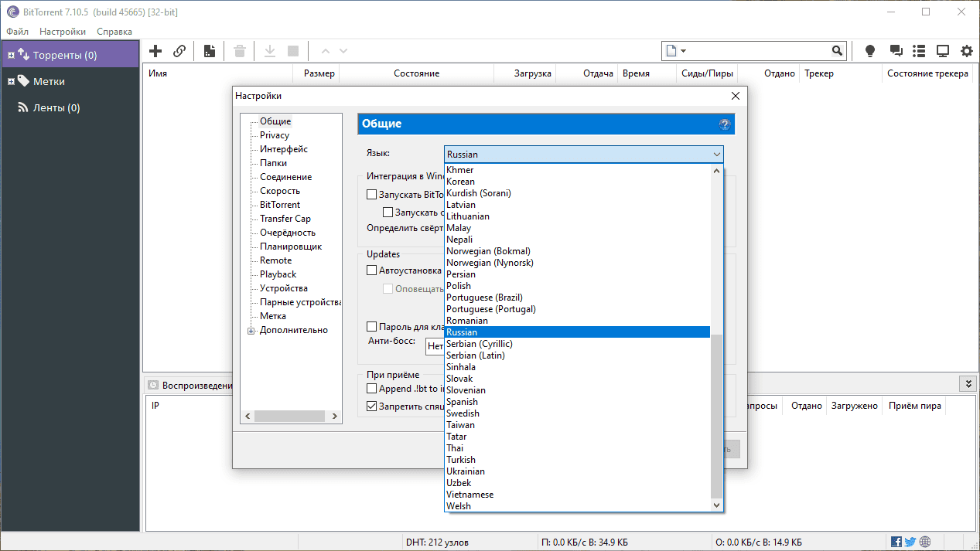Image resolution: width=980 pixels, height=551 pixels.
Task: Click the Start Torrent download arrow icon
Action: 270,51
